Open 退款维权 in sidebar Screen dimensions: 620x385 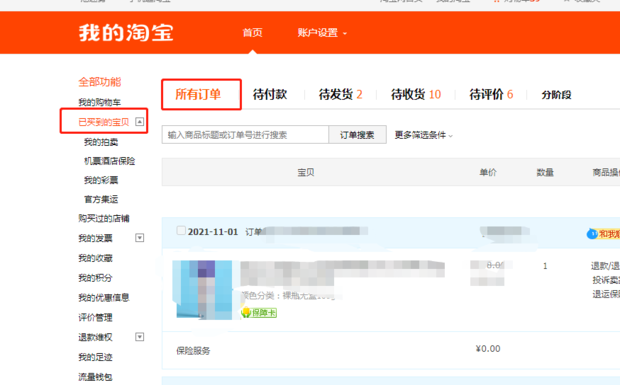tap(95, 337)
